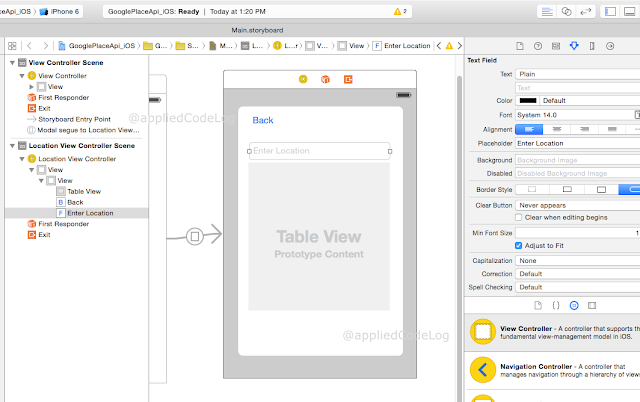Enable Clear when editing begins
This screenshot has width=640, height=402.
point(518,218)
